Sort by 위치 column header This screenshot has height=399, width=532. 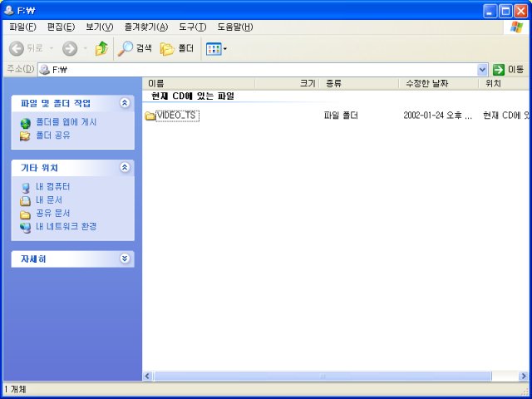504,83
